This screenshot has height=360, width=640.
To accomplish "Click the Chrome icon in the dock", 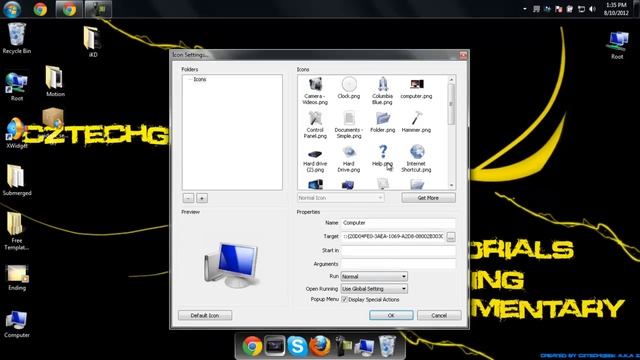I will (252, 347).
